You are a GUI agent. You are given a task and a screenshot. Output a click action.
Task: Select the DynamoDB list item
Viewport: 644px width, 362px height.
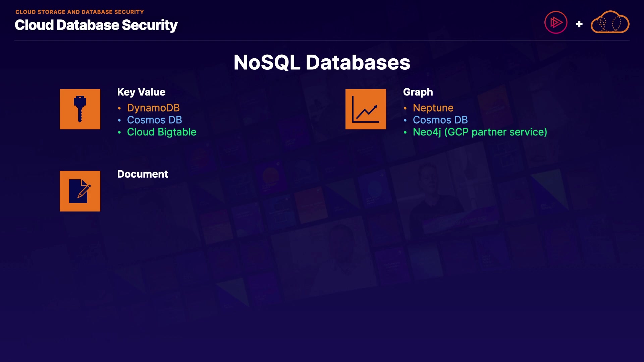153,108
